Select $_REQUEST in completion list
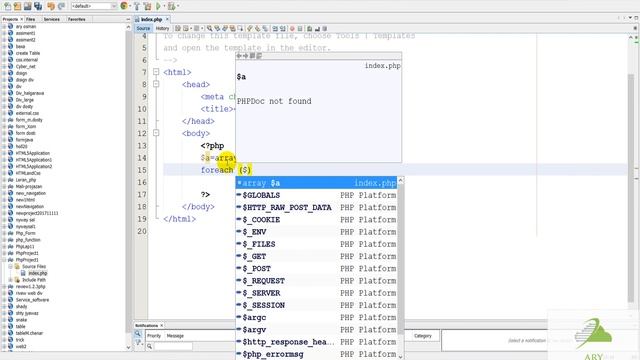The image size is (640, 360). click(x=316, y=281)
